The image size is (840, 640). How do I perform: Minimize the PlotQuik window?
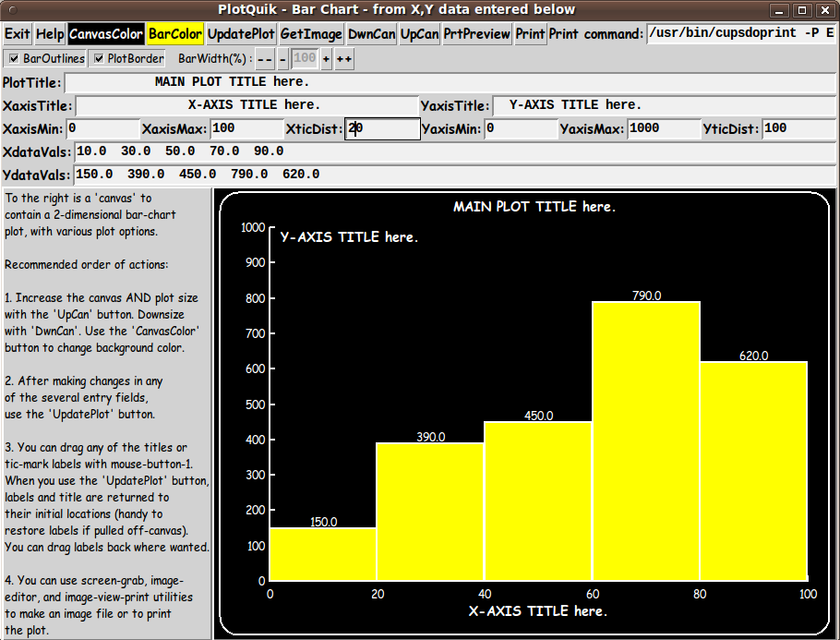point(779,10)
